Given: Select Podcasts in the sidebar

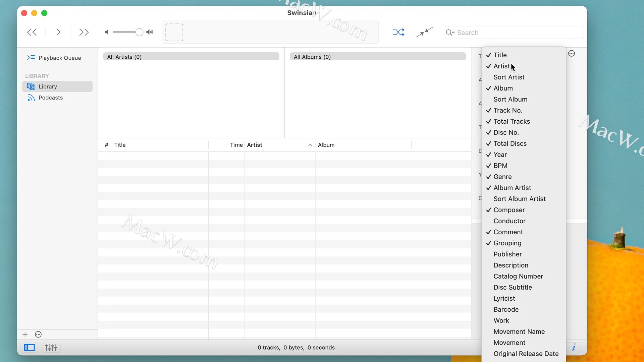Looking at the screenshot, I should [x=57, y=98].
